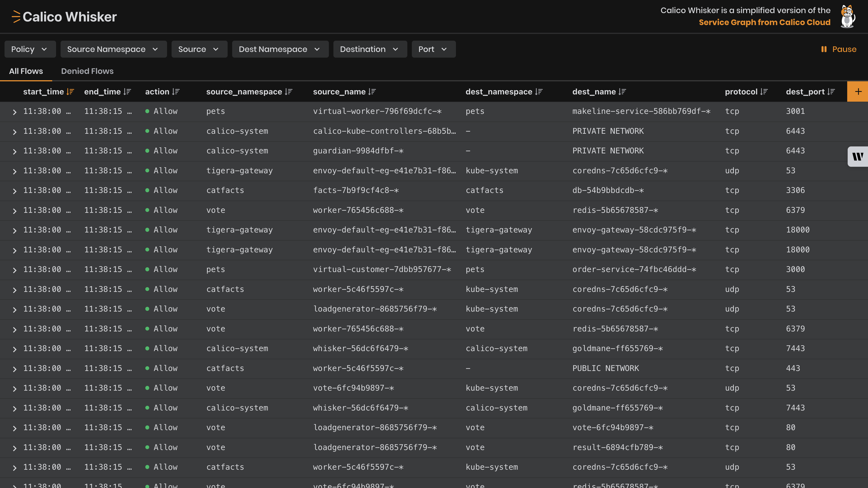Open the Source Namespace filter dropdown

(x=113, y=49)
